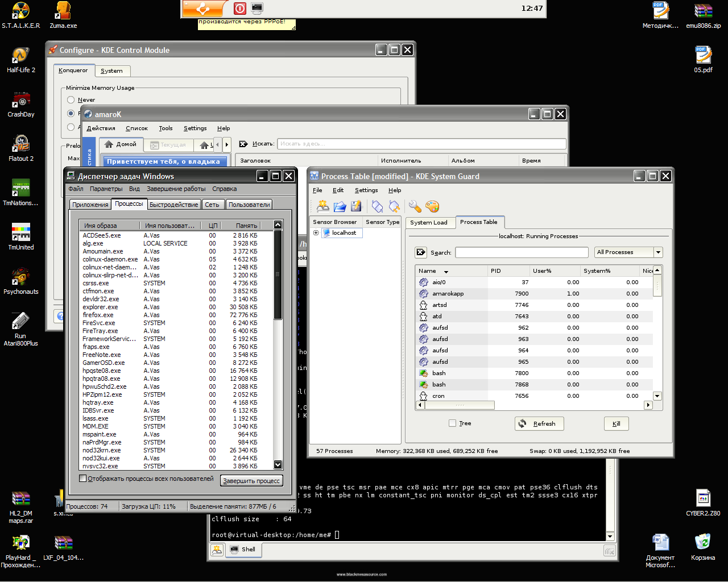728x582 pixels.
Task: Switch to the System Load tab
Action: [429, 222]
